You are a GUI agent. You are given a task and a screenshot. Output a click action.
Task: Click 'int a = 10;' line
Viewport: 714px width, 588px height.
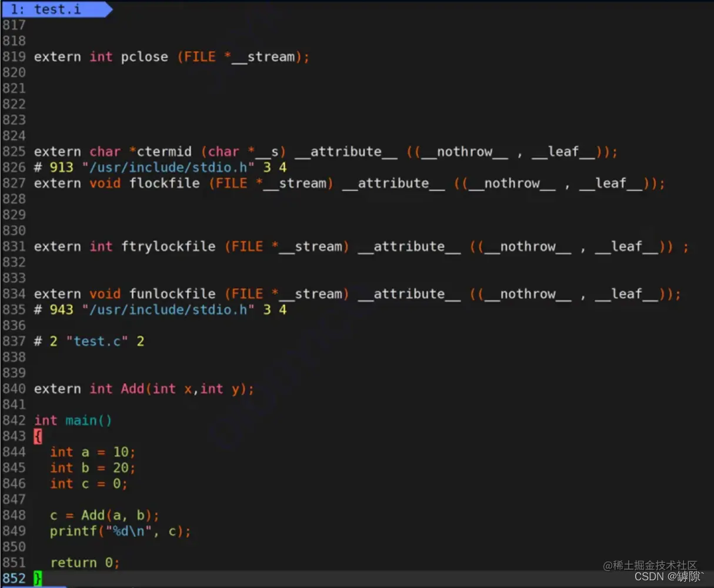tap(93, 452)
